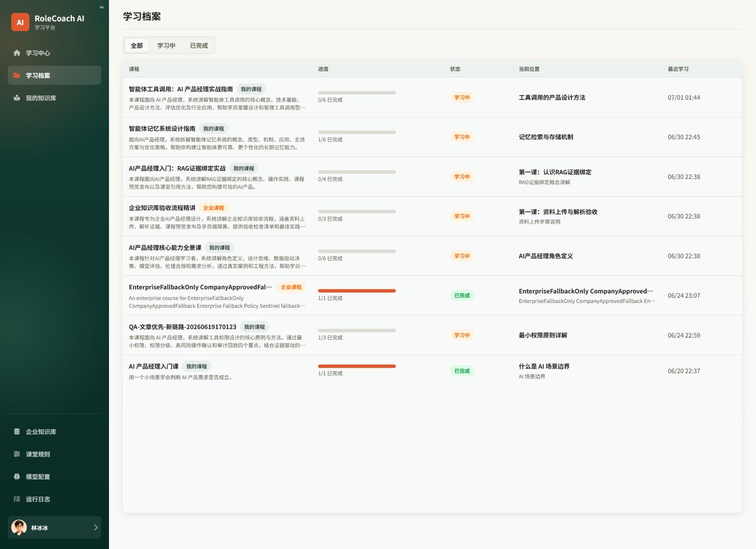Click the sliders icon beside 课堂规则
The image size is (756, 549).
[x=17, y=454]
